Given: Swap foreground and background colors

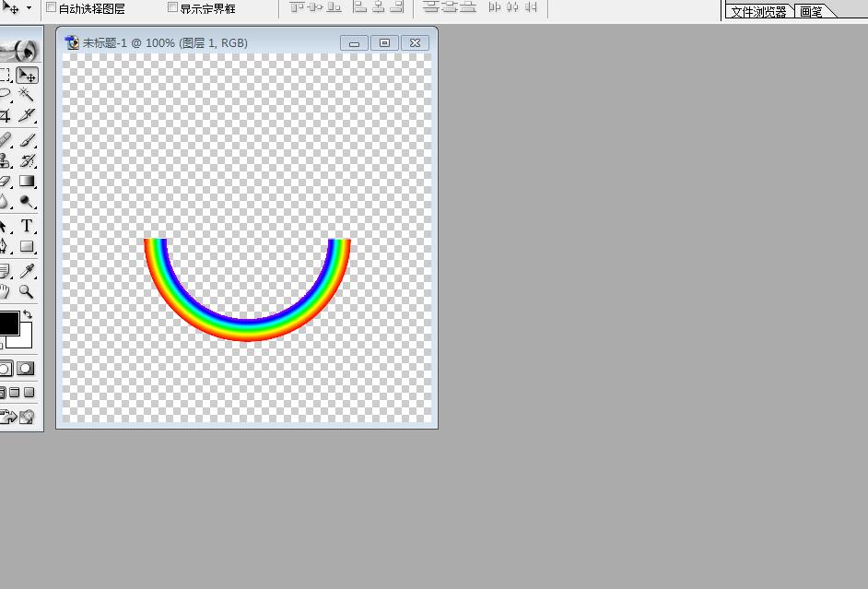Looking at the screenshot, I should click(28, 314).
